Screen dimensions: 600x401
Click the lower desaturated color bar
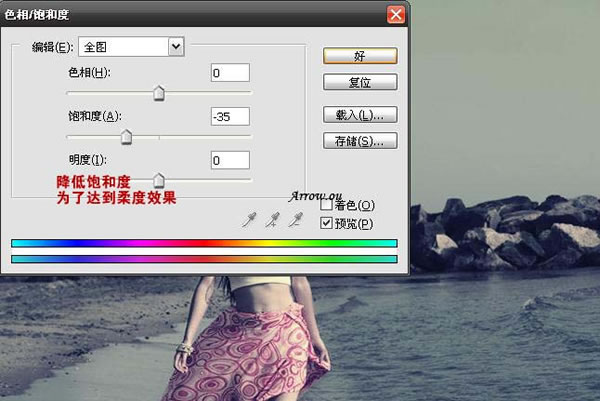point(204,259)
